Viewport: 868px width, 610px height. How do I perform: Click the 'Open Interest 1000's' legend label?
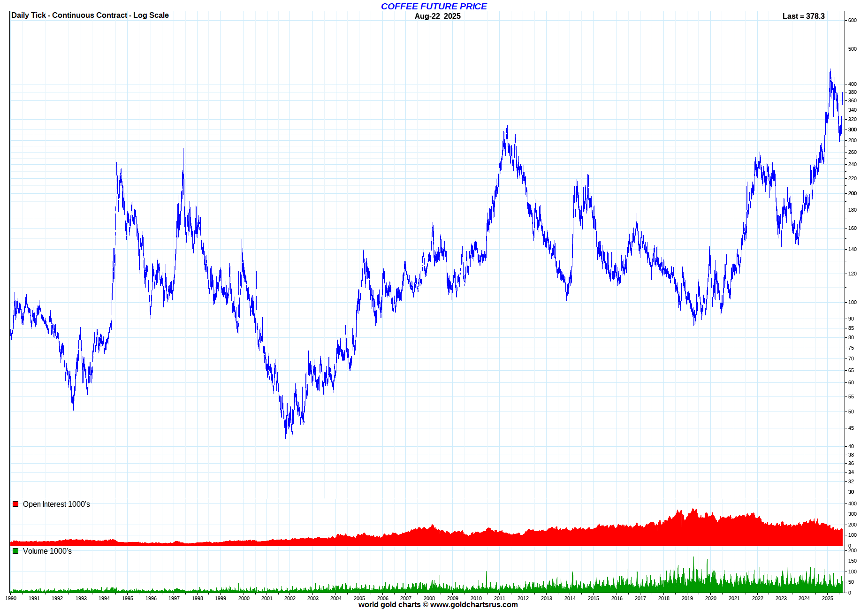(x=56, y=504)
